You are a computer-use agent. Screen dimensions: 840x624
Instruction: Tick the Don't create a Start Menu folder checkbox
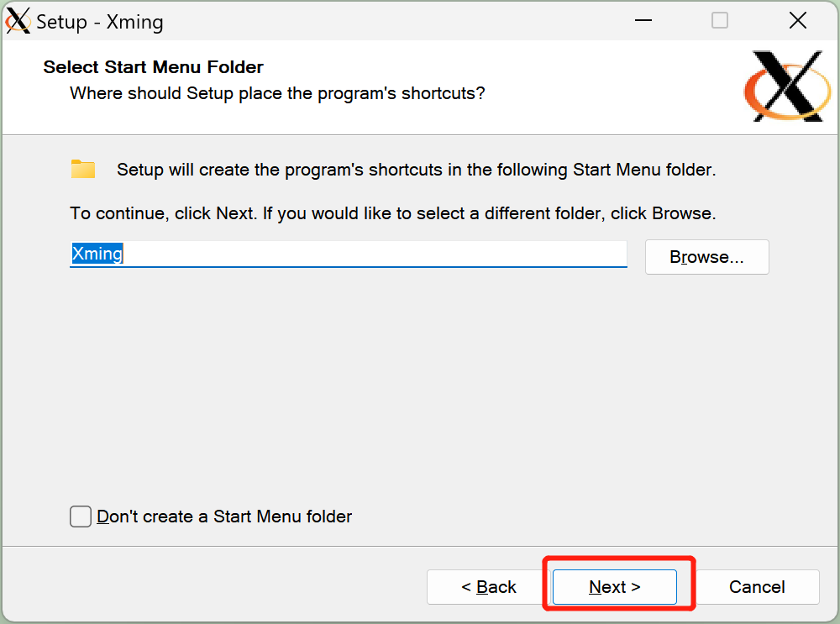81,517
